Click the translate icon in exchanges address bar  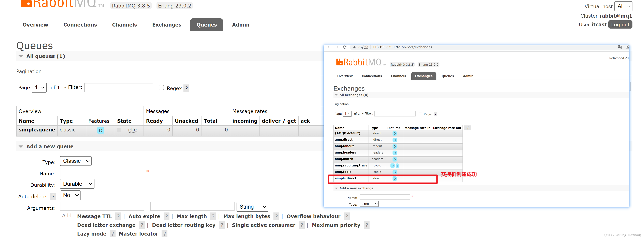[x=620, y=47]
